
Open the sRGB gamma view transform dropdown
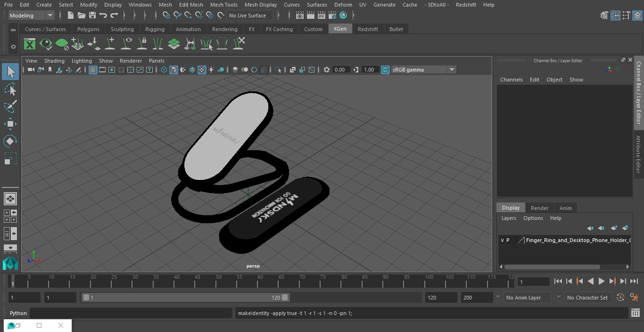tap(423, 70)
